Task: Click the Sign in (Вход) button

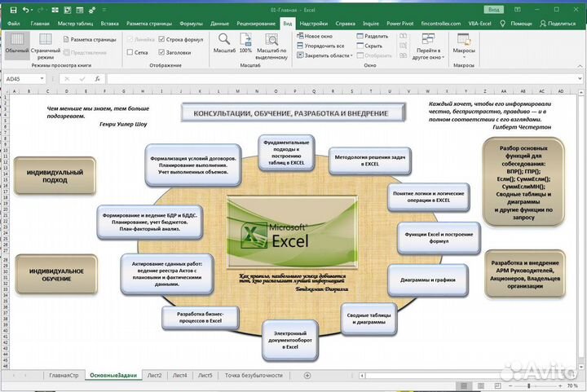Action: [494, 10]
